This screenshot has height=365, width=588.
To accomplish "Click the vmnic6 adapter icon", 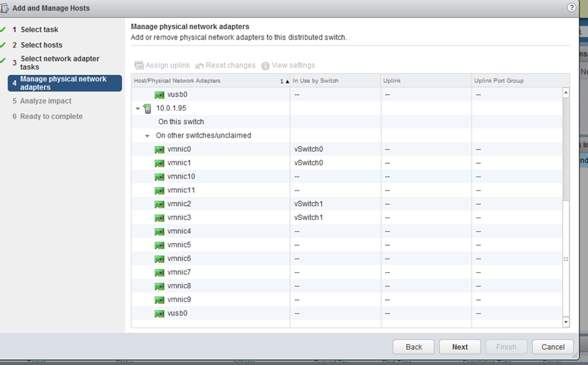I will (x=160, y=259).
